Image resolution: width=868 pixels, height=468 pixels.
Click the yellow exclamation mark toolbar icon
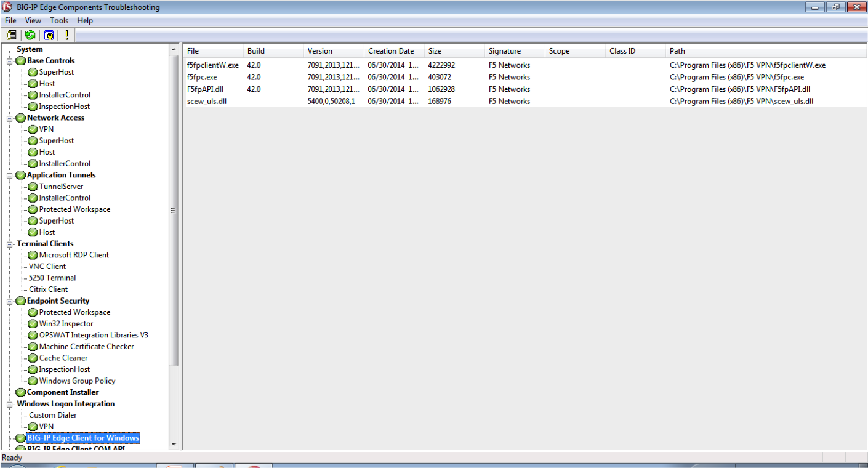[66, 35]
